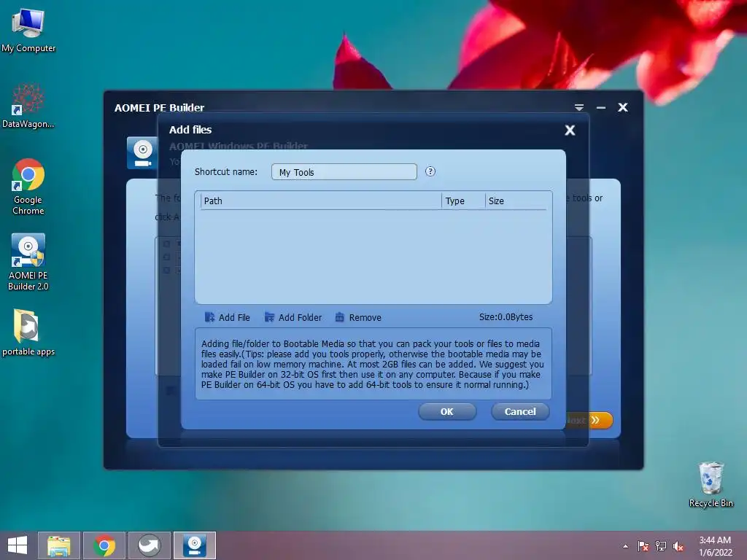Open the arrow-globe app on taskbar
Viewport: 747px width, 560px height.
pos(149,545)
